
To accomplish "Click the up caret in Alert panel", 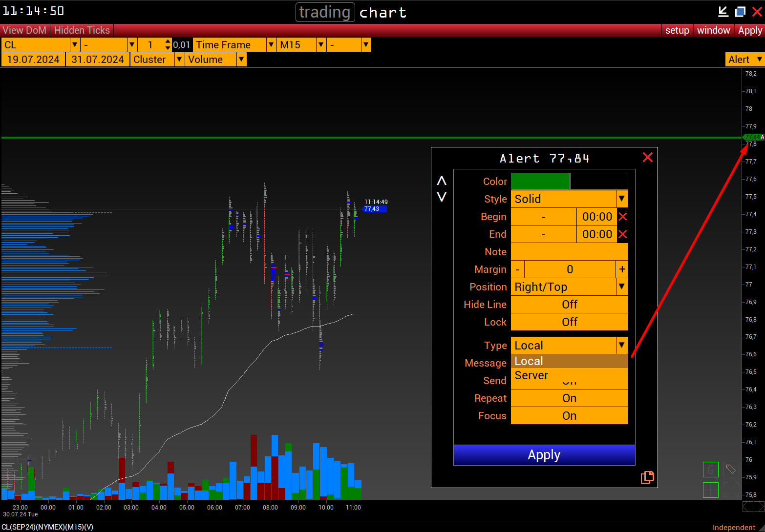I will [x=442, y=181].
